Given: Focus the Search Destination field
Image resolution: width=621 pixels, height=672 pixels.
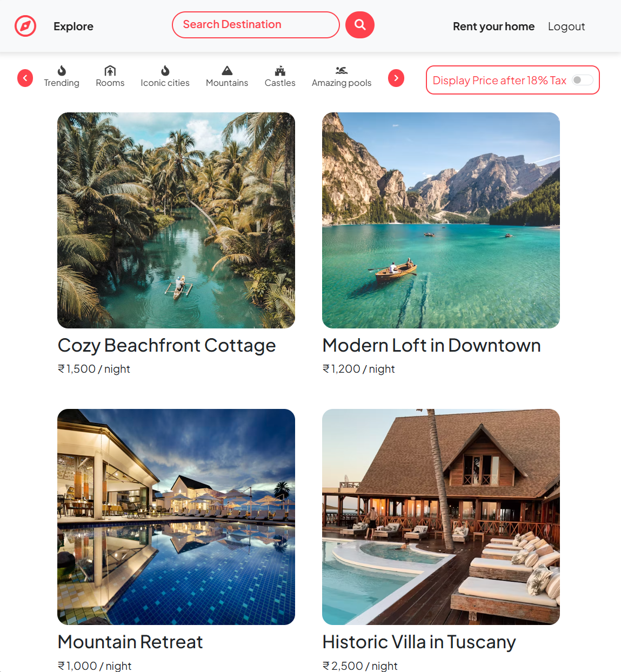Looking at the screenshot, I should pos(256,25).
